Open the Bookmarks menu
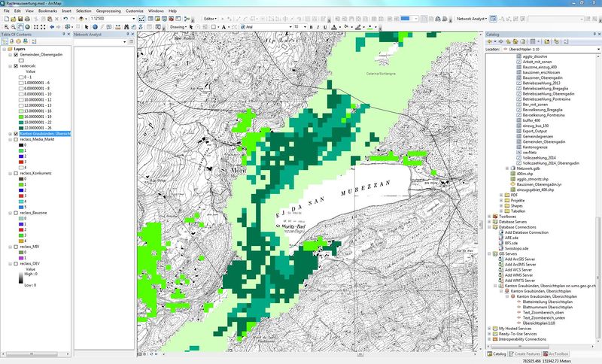602x364 pixels. click(x=47, y=11)
